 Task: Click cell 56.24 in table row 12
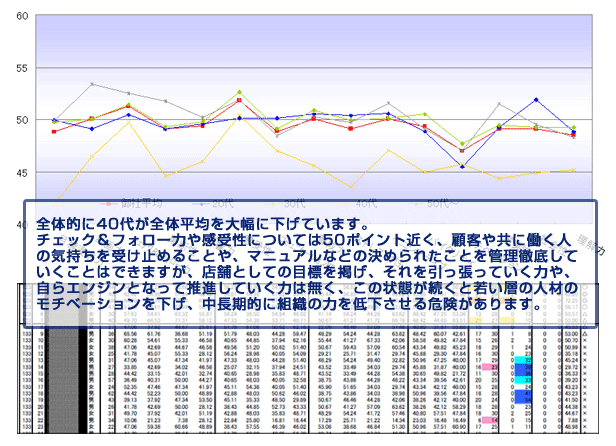[x=231, y=354]
